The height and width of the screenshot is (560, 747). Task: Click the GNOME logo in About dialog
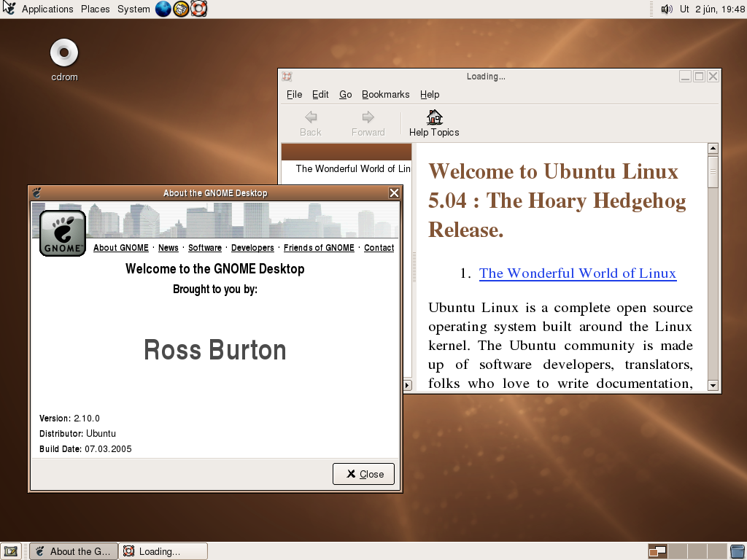pos(63,233)
